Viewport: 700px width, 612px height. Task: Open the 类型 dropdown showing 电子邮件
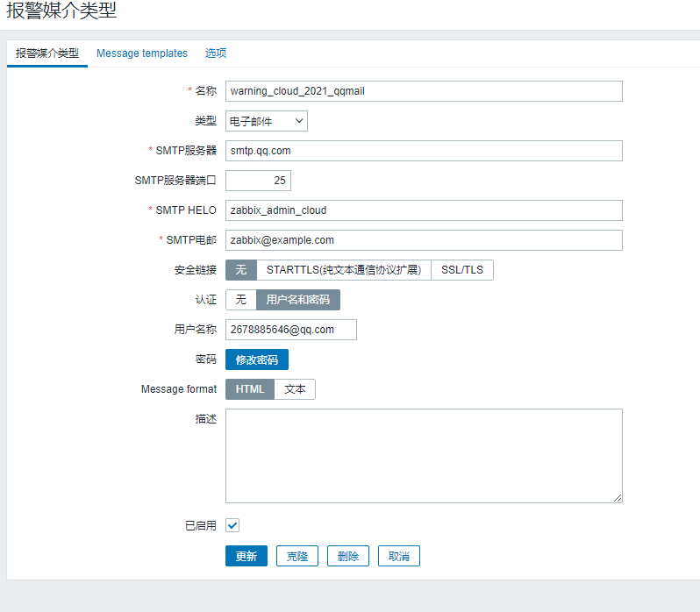coord(267,121)
